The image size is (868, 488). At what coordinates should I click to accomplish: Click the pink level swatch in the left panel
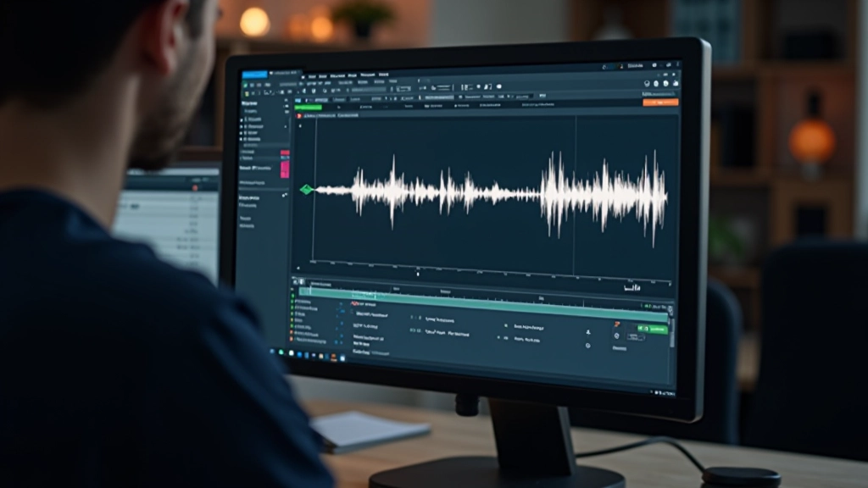[286, 172]
